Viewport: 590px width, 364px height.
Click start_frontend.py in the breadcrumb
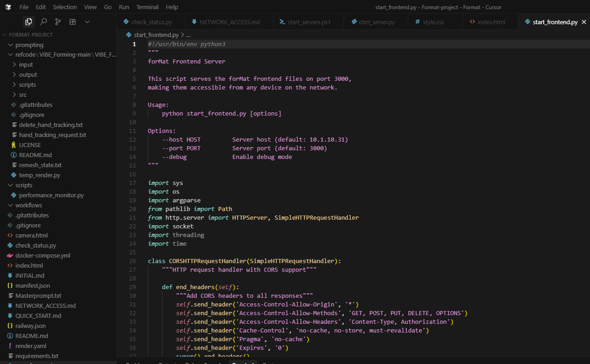point(156,35)
